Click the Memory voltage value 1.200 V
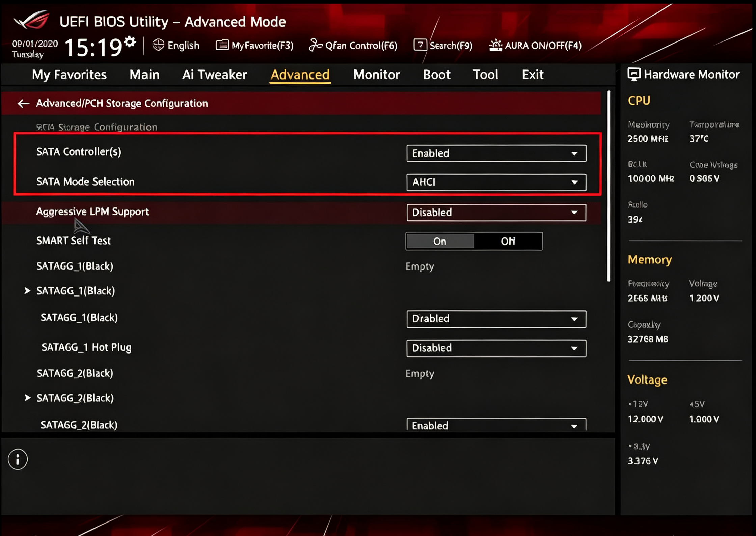Screen dimensions: 756x536 click(x=704, y=298)
